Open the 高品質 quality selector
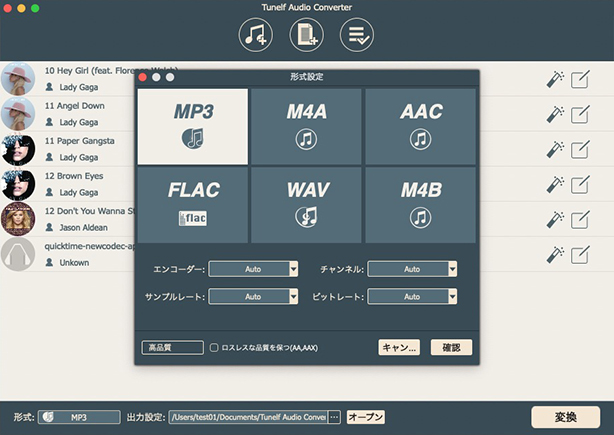The image size is (614, 435). coord(172,347)
